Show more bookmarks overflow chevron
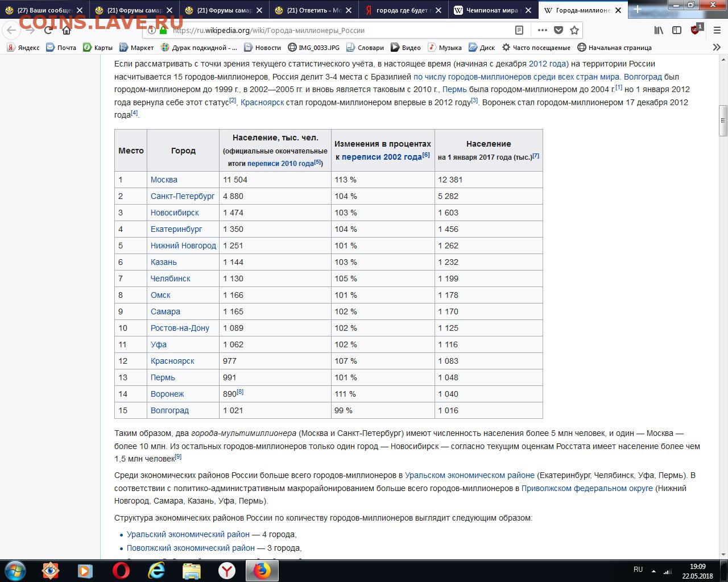The image size is (728, 582). point(717,48)
